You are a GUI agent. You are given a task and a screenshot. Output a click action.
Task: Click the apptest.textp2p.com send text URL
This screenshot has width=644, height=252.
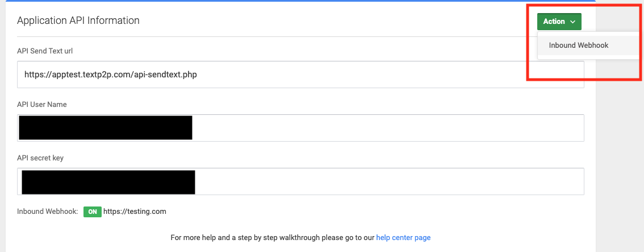coord(111,75)
